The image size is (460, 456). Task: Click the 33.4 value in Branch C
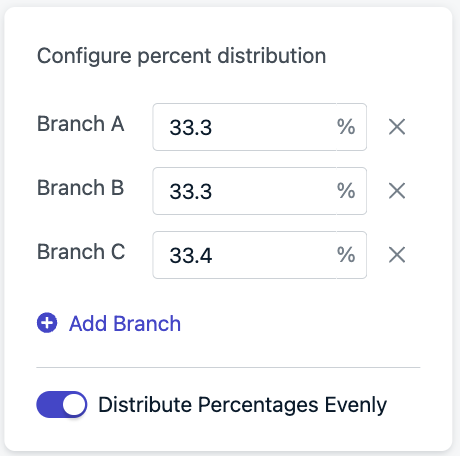click(x=191, y=255)
